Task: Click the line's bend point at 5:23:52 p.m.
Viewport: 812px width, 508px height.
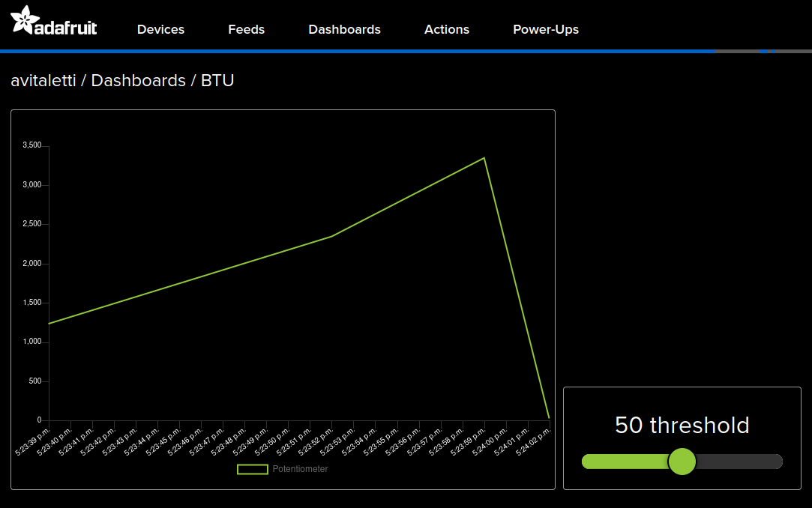Action: tap(331, 236)
